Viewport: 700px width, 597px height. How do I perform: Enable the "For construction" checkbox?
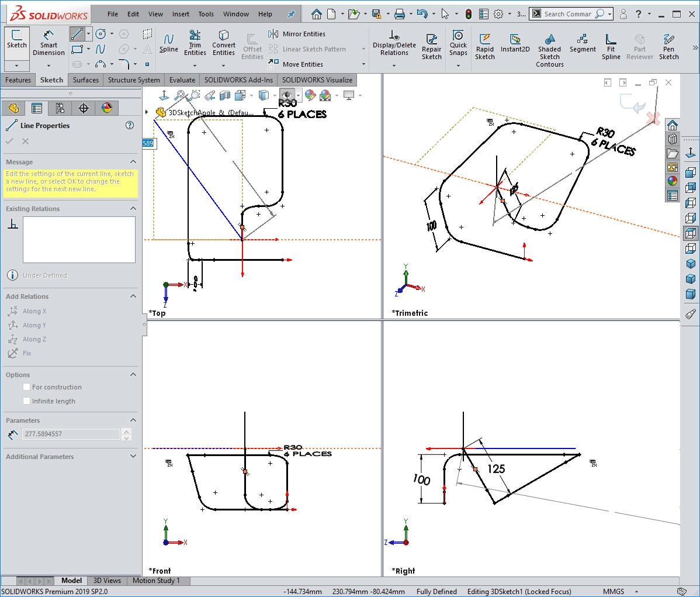[x=26, y=387]
